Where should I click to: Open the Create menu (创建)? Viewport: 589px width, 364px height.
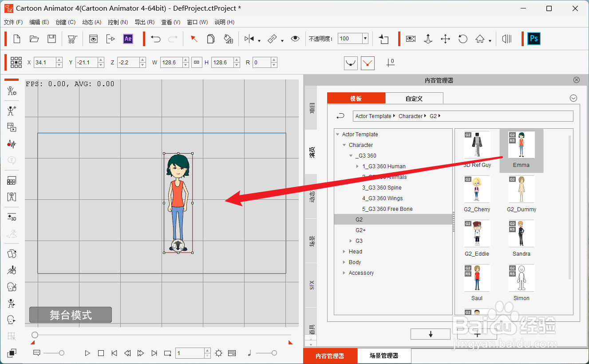(x=65, y=22)
